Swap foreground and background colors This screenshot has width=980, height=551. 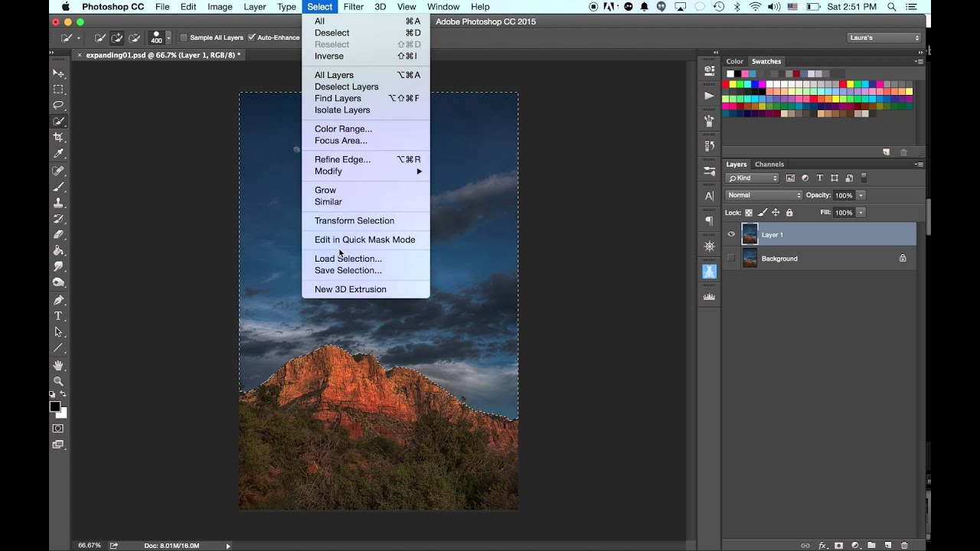point(64,394)
